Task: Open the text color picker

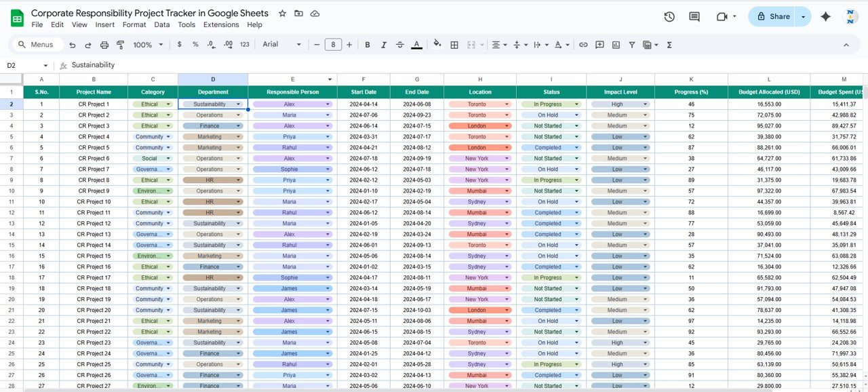Action: tap(416, 44)
